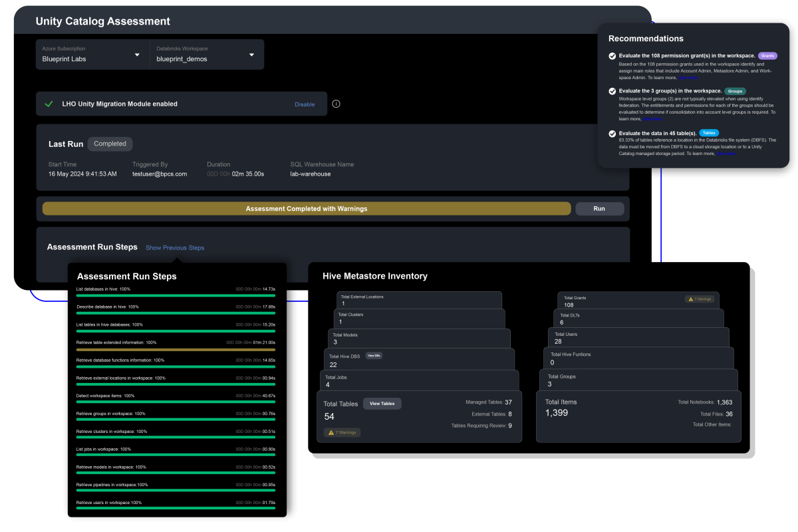Image resolution: width=798 pixels, height=532 pixels.
Task: Click the 'Hive Metastore Inventory' heading
Action: (375, 276)
